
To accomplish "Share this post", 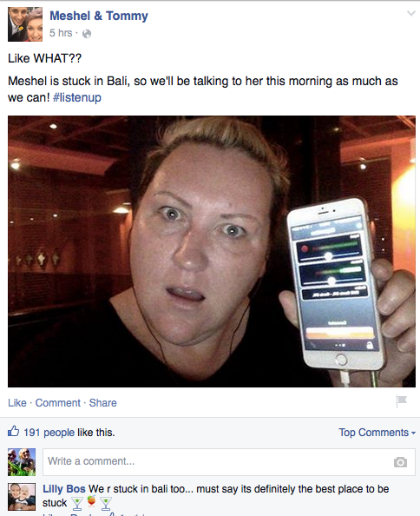I will (103, 403).
